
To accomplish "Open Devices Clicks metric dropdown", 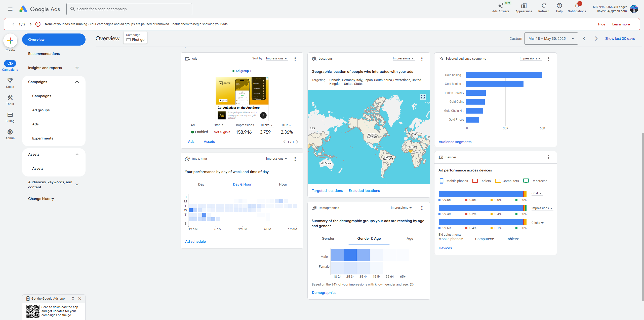I will tap(537, 223).
